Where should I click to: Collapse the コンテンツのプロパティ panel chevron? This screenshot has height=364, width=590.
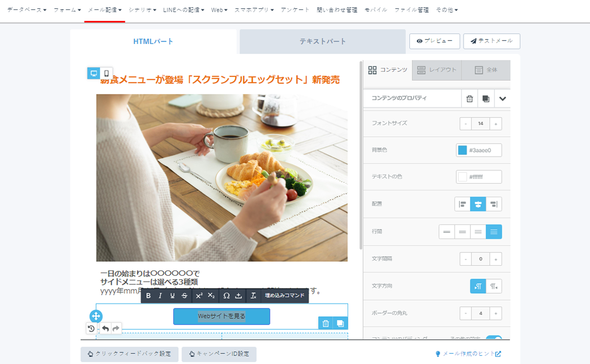[502, 99]
